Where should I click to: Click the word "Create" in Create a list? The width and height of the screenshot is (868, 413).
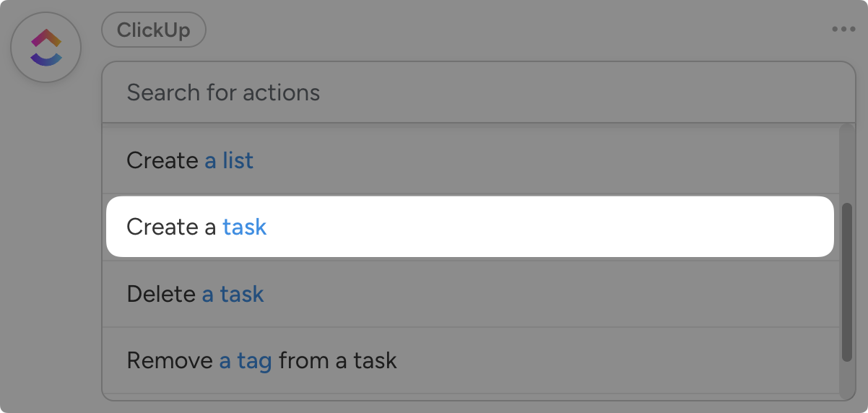point(162,160)
